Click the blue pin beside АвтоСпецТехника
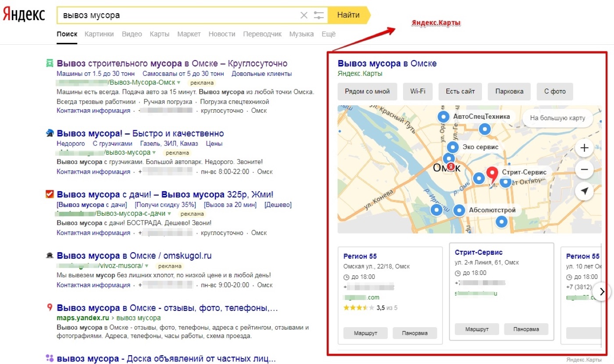 tap(444, 117)
